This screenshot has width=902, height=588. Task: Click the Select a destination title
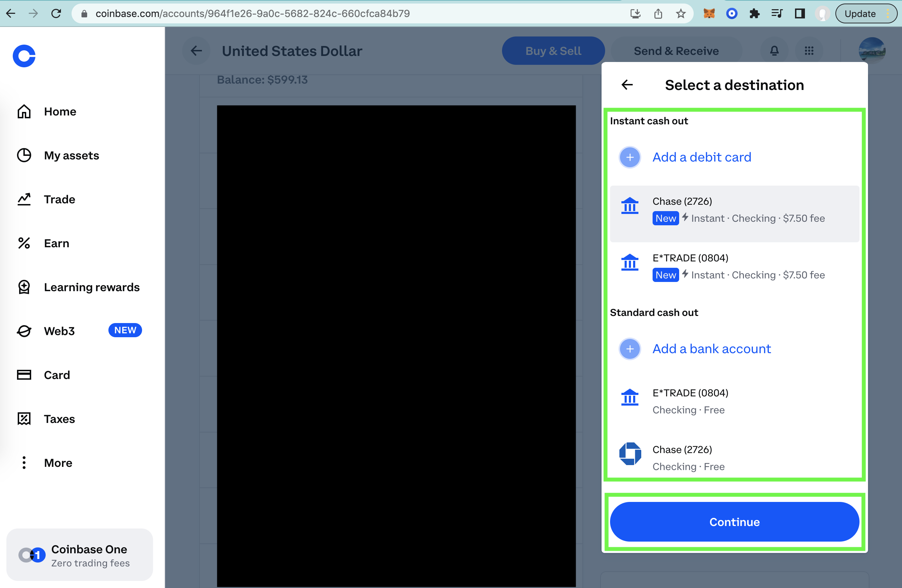pos(734,85)
